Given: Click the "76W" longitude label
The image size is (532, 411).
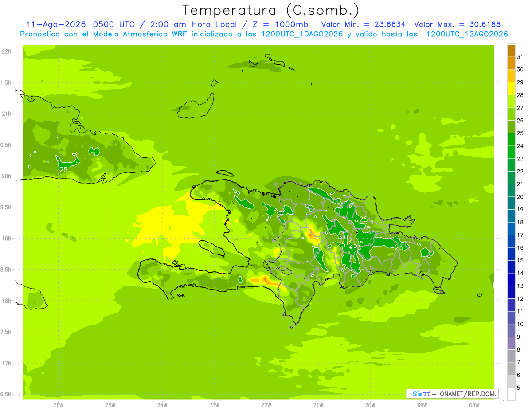Looking at the screenshot, I should pos(58,405).
